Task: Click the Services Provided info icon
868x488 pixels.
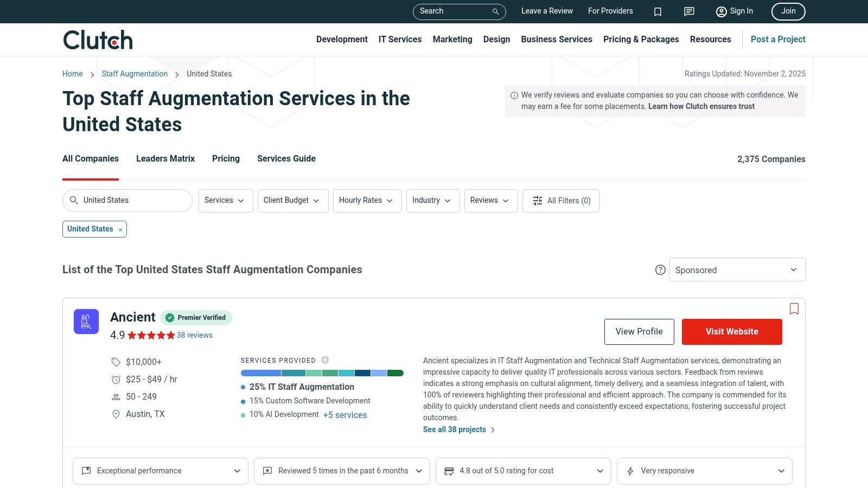Action: [325, 360]
